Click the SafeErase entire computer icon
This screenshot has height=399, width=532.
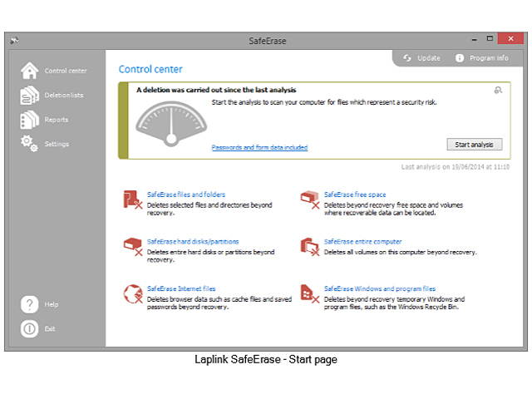pyautogui.click(x=310, y=246)
